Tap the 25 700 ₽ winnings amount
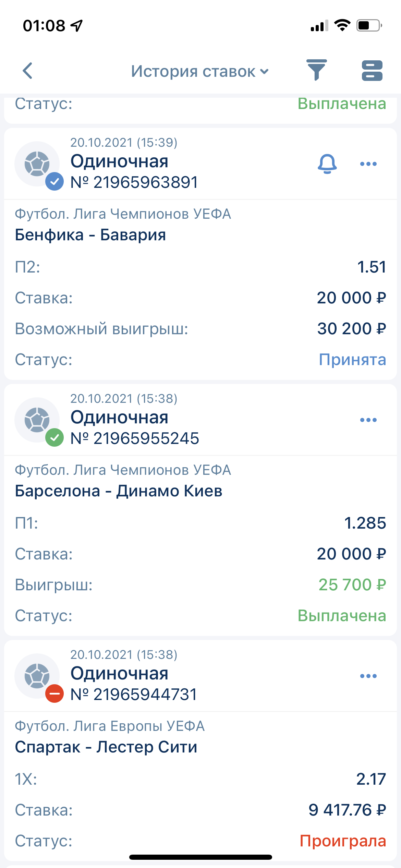Viewport: 401px width, 868px height. (352, 585)
